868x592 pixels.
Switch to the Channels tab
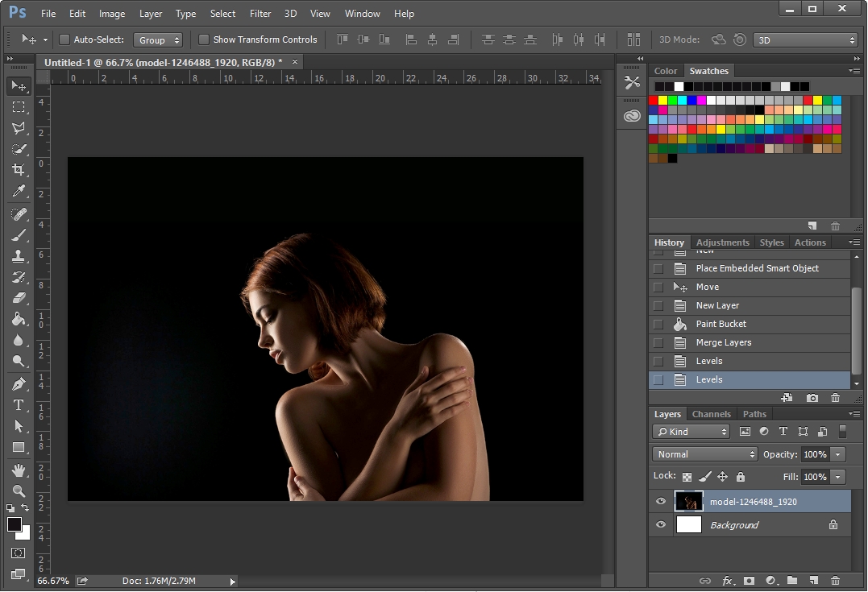tap(711, 414)
